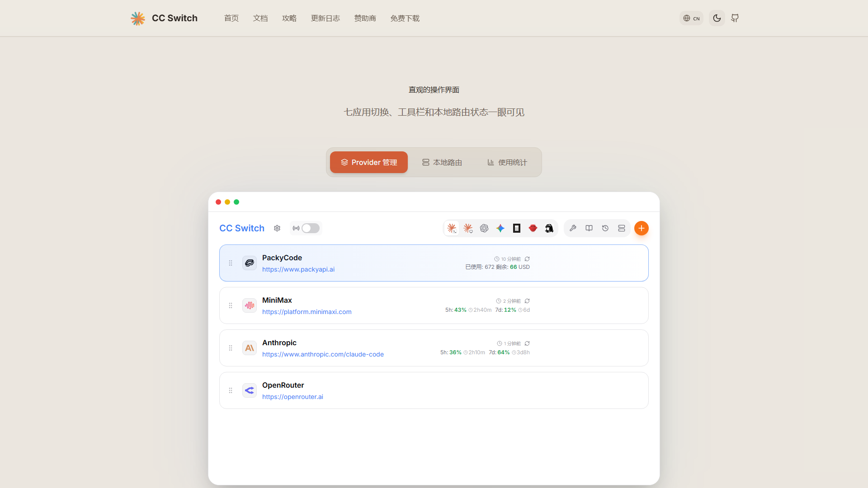The width and height of the screenshot is (868, 488).
Task: Toggle dark mode moon icon
Action: tap(717, 18)
